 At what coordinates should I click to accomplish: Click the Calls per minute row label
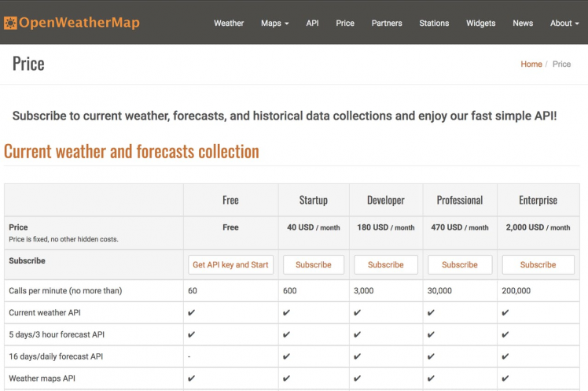point(65,291)
